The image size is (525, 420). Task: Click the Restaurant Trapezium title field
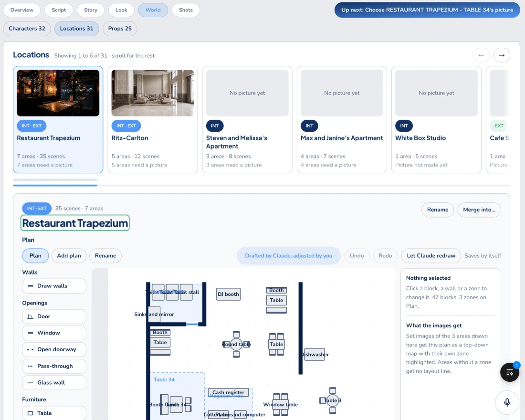tap(75, 223)
